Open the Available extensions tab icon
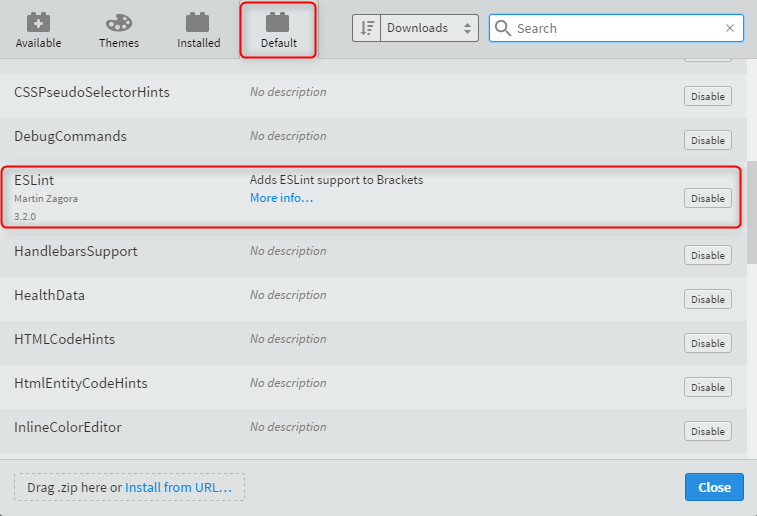 pos(38,22)
